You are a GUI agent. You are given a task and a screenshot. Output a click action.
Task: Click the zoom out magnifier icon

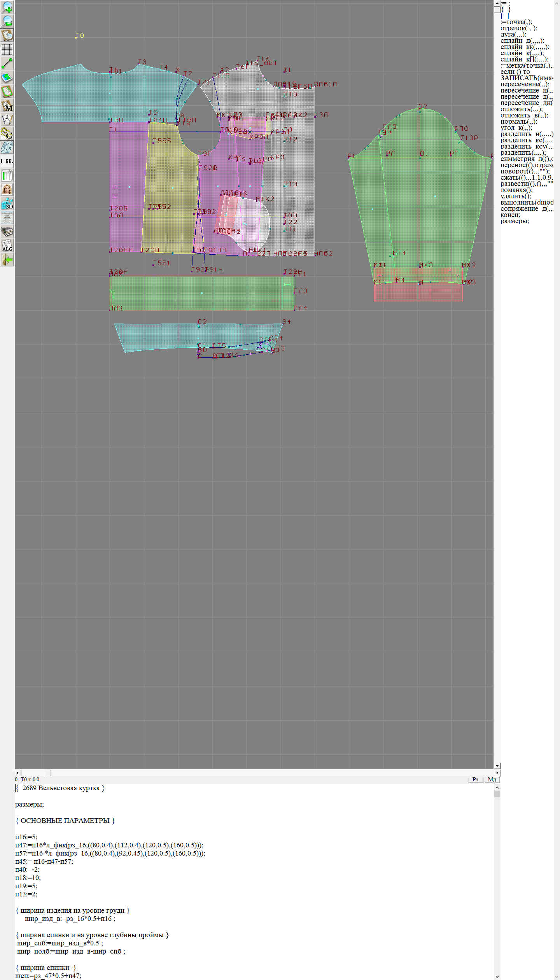7,21
